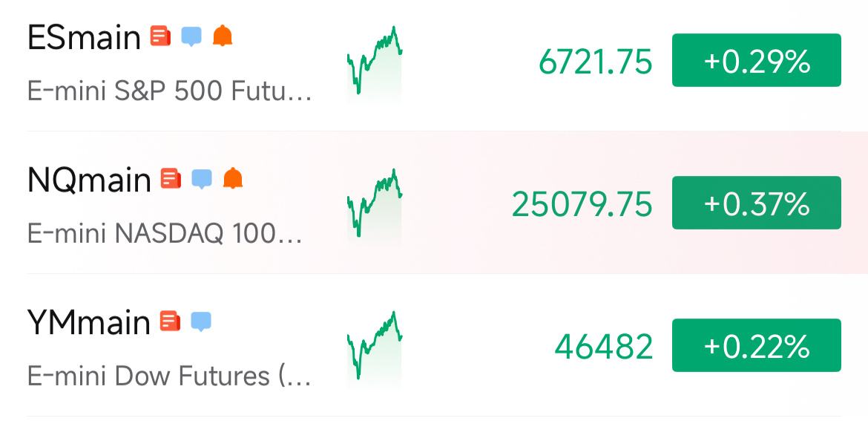Click the NQmain price 25079.75
The height and width of the screenshot is (421, 868).
(x=582, y=204)
